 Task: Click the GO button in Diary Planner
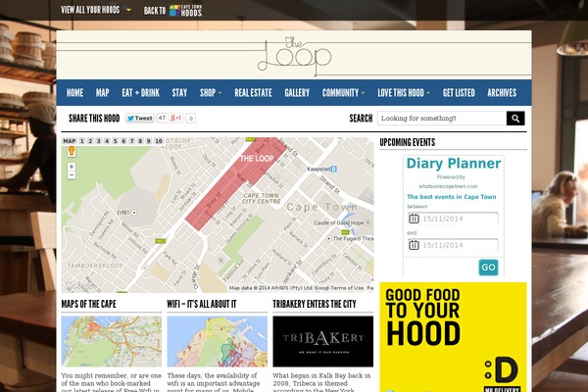tap(488, 268)
